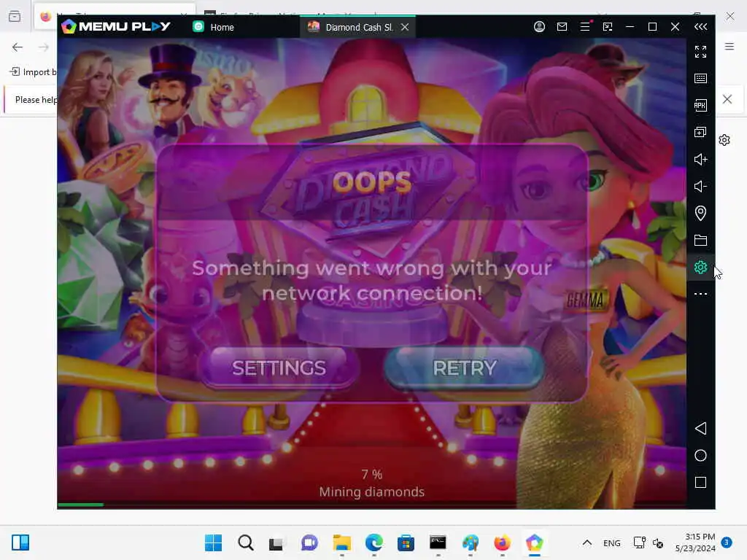Open Windows taskbar Search

[x=246, y=542]
